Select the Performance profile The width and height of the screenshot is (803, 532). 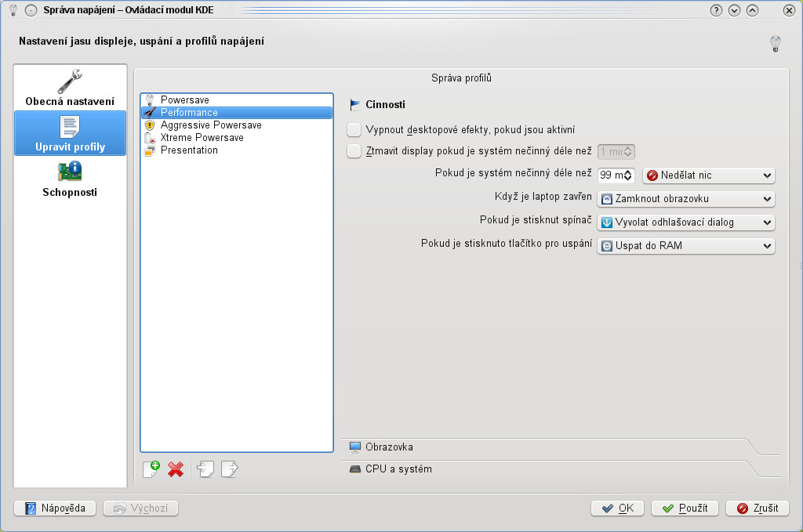click(237, 113)
